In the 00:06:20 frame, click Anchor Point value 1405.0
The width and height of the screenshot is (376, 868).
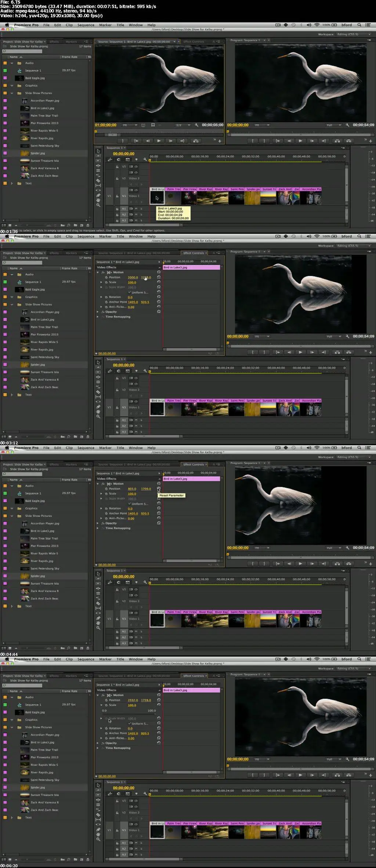[133, 733]
